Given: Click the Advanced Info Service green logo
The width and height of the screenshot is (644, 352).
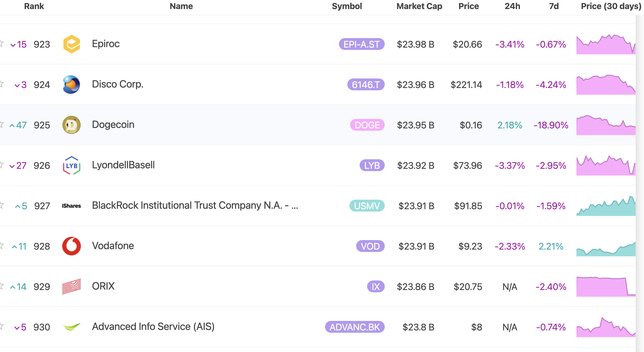Looking at the screenshot, I should click(72, 327).
